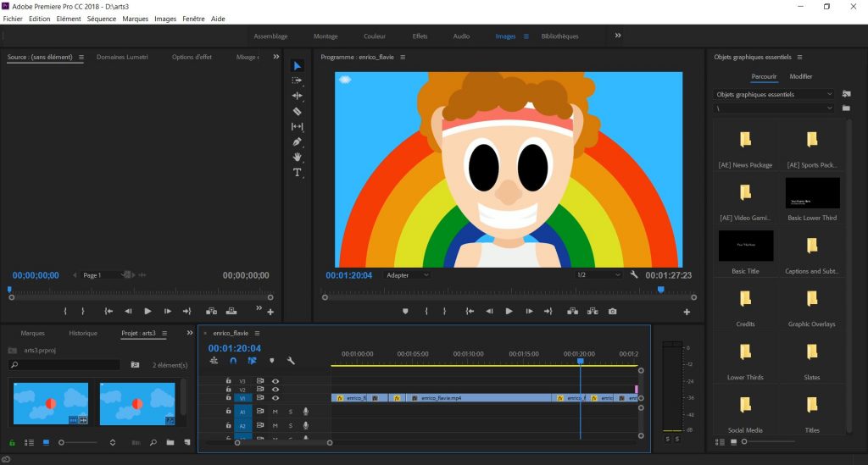Select the Hand tool
This screenshot has height=465, width=868.
click(298, 157)
